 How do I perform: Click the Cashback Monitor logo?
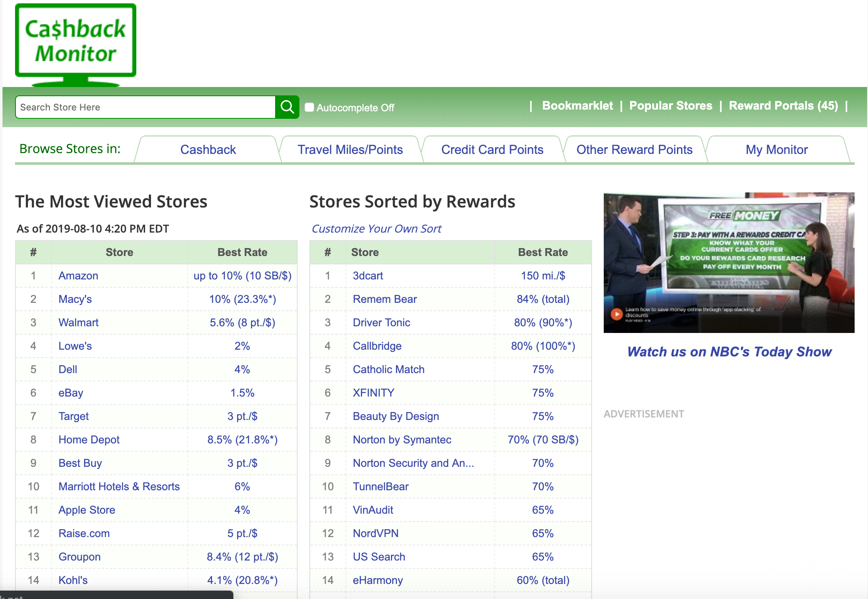[x=76, y=45]
